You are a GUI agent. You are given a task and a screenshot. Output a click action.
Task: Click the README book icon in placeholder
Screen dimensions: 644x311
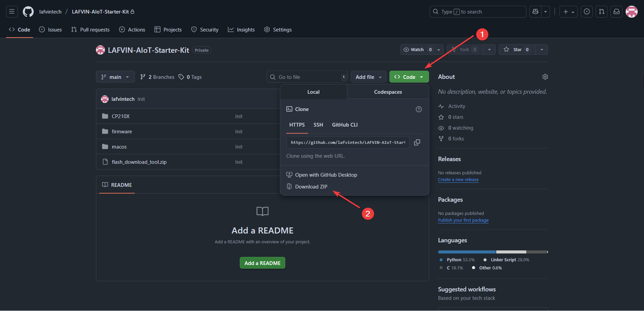coord(262,212)
